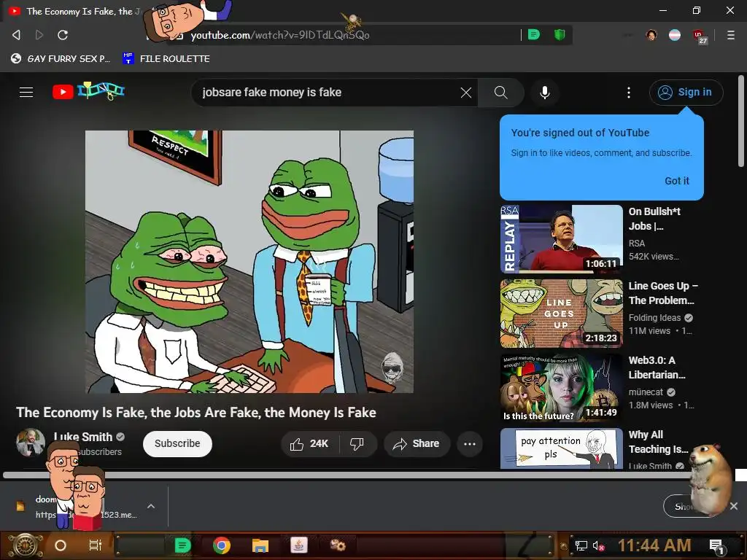This screenshot has width=747, height=560.
Task: Click the RSA channel name
Action: point(636,244)
